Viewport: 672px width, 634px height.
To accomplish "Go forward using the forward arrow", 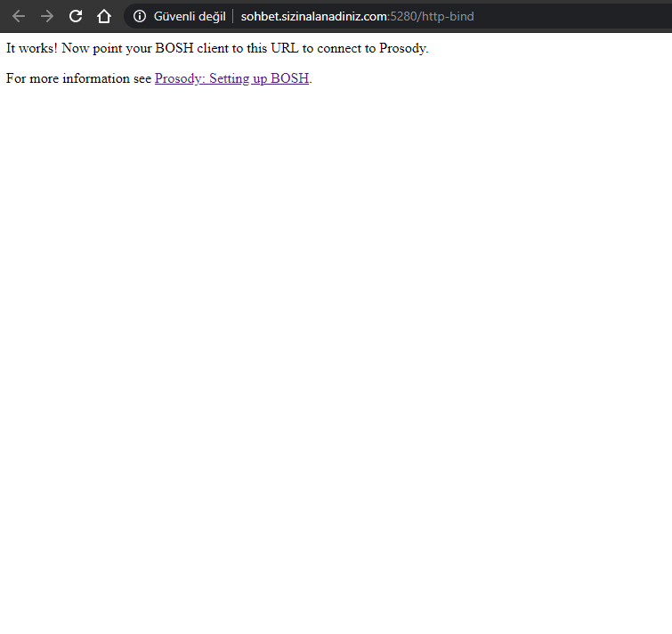I will coord(47,16).
